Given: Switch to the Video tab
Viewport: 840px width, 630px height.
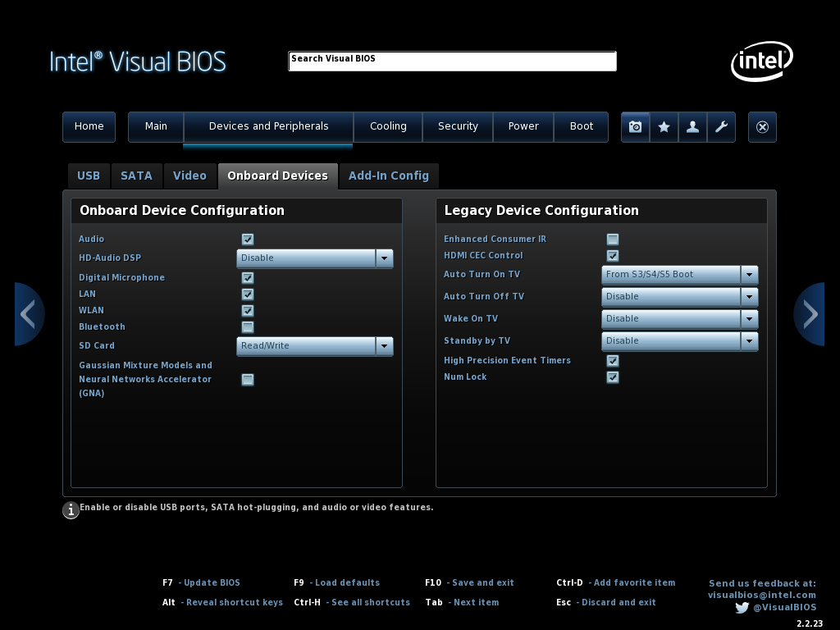Looking at the screenshot, I should click(189, 176).
